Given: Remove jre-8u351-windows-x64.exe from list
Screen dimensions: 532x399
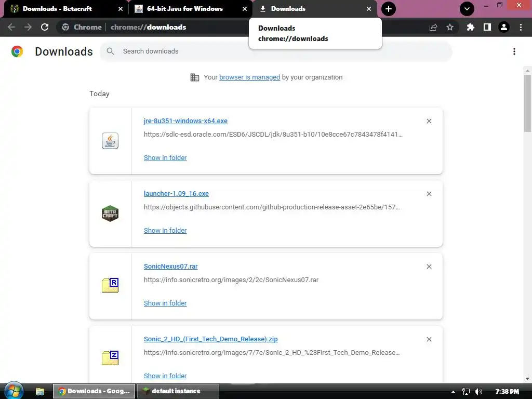Looking at the screenshot, I should point(429,121).
